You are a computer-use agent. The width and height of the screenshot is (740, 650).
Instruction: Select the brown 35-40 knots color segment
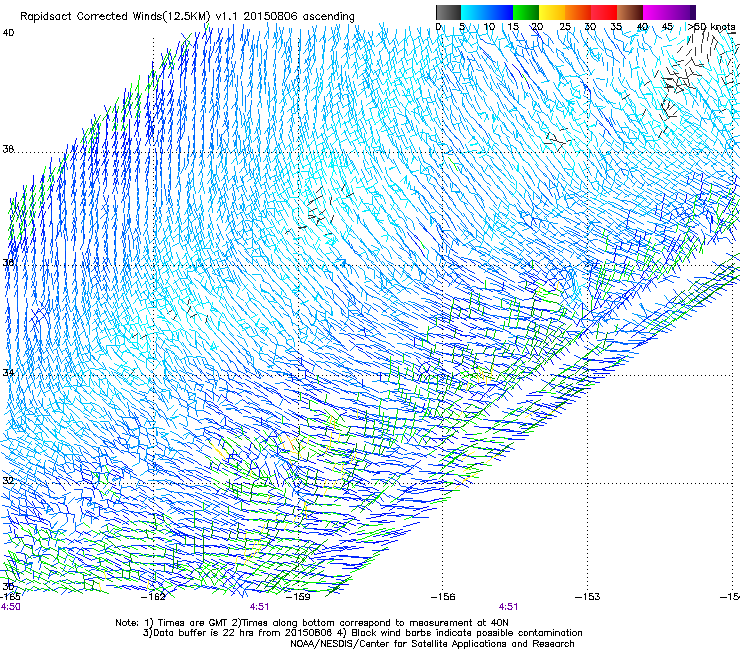(x=630, y=12)
